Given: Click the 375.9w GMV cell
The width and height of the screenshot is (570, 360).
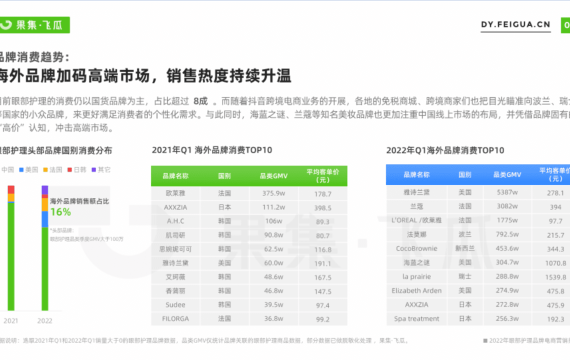Looking at the screenshot, I should pyautogui.click(x=274, y=193).
